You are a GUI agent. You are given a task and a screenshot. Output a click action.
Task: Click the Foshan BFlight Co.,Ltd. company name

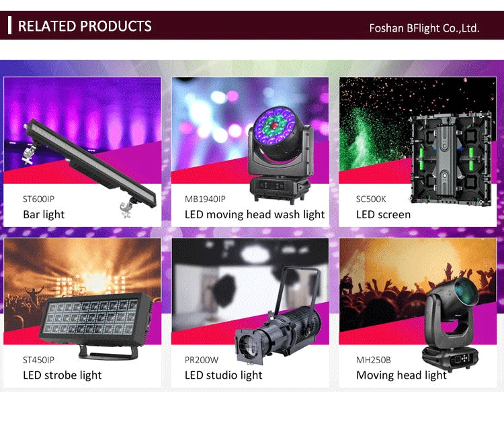tap(424, 28)
